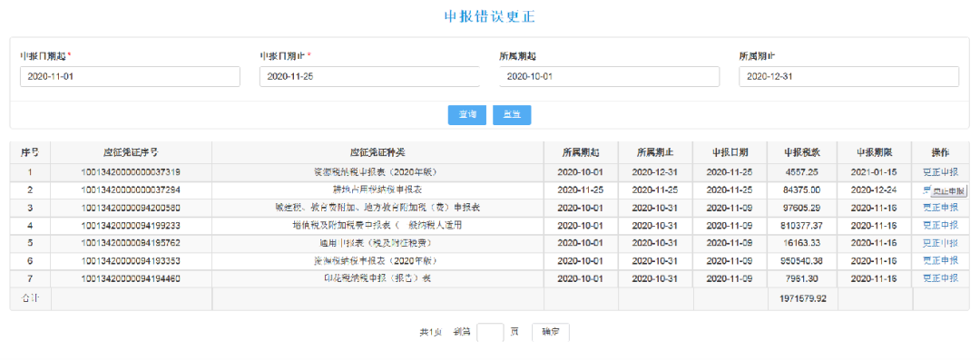
Task: Click the 印花税纳税申报（报告）表 cell
Action: [x=378, y=278]
